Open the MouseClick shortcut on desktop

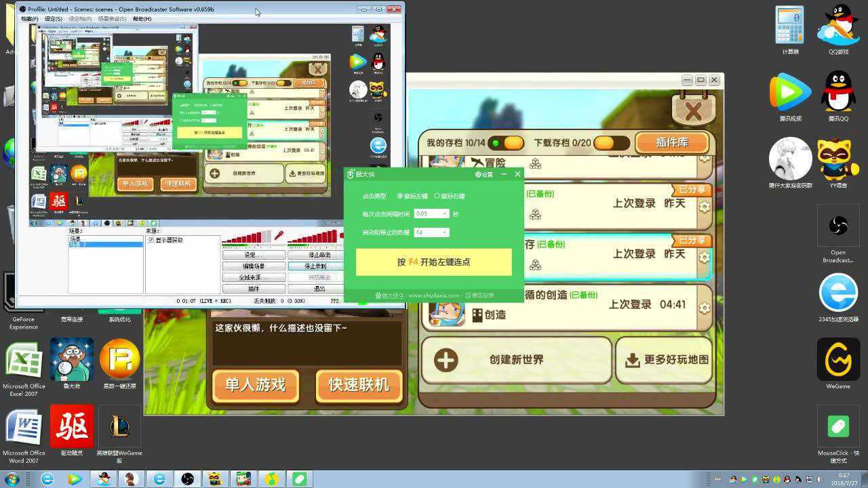tap(838, 434)
